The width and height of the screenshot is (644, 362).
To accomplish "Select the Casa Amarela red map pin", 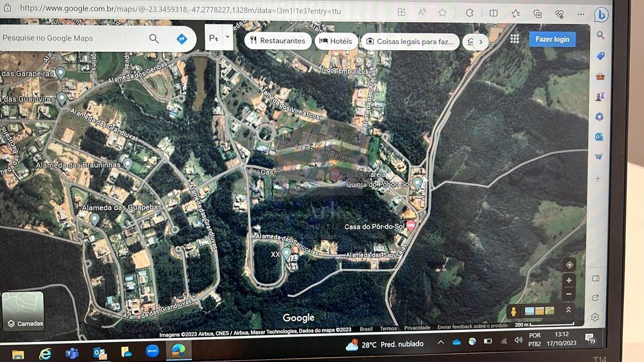I will coord(335,174).
